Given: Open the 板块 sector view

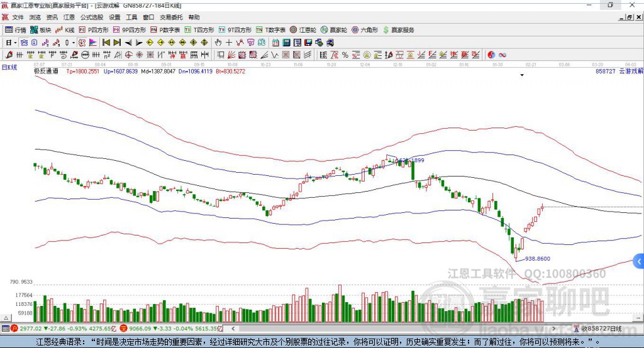Looking at the screenshot, I should 40,30.
